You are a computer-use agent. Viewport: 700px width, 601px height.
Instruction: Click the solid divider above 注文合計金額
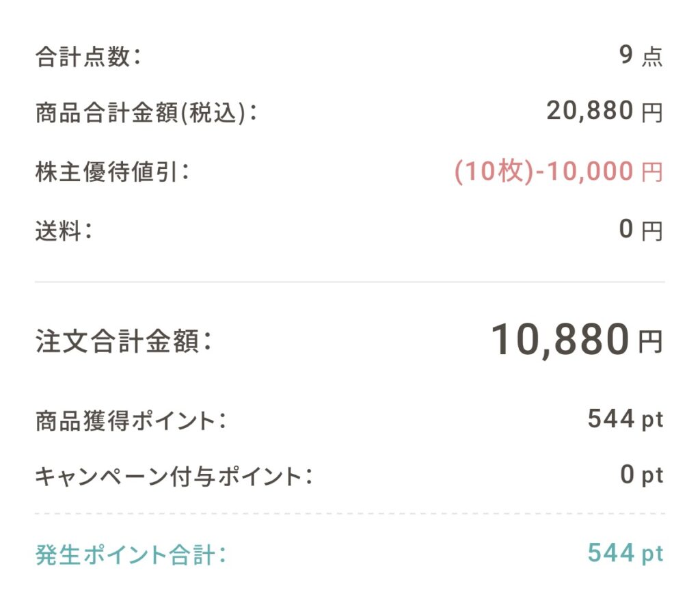pyautogui.click(x=350, y=282)
